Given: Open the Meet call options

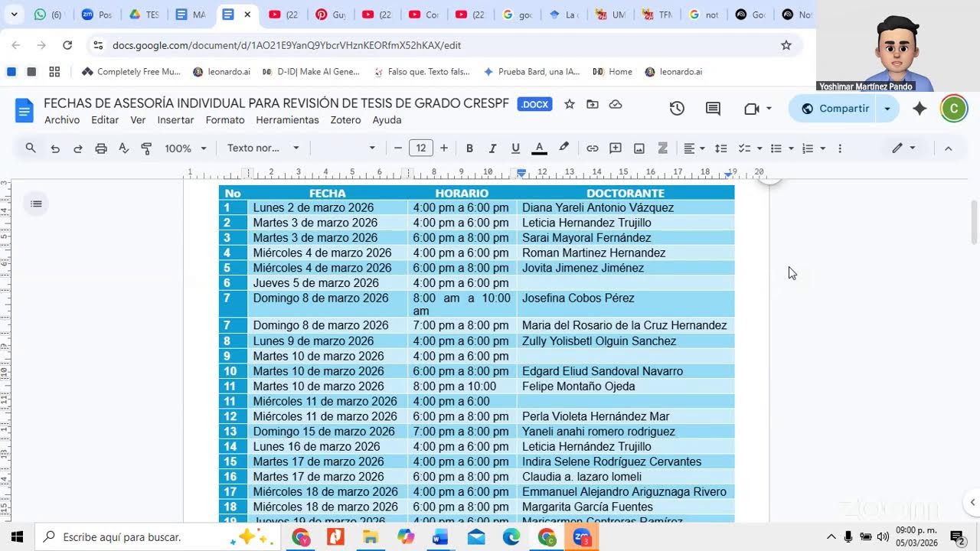Looking at the screenshot, I should click(757, 109).
